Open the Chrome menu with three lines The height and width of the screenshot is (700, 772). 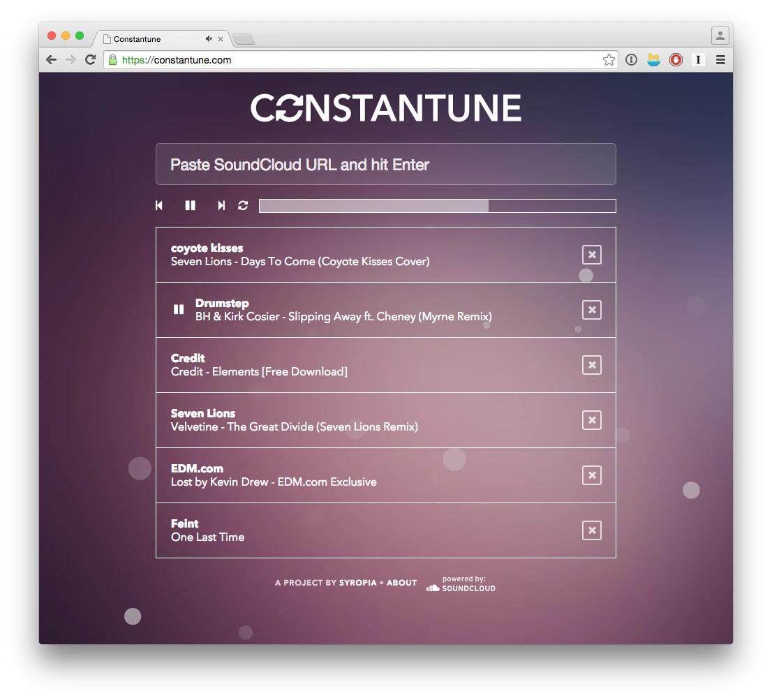[x=720, y=60]
